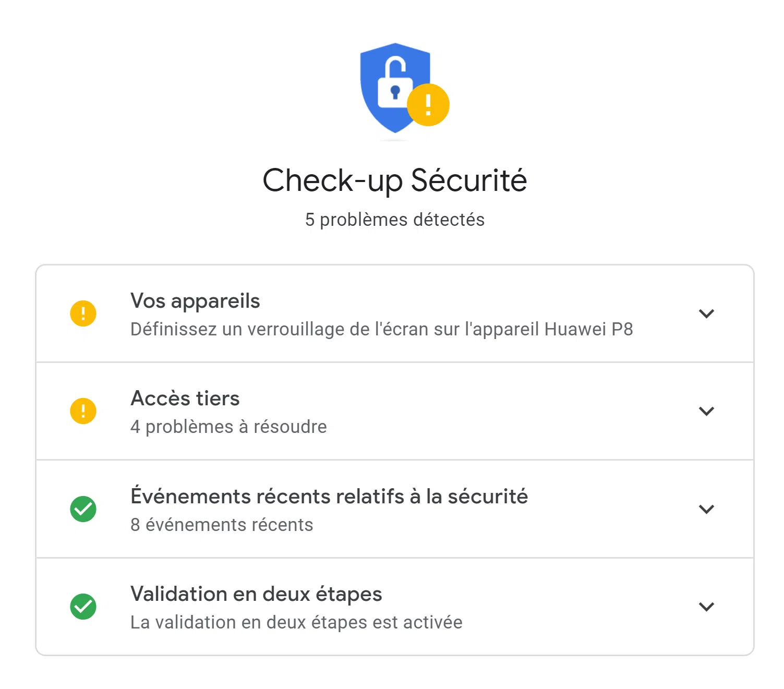Expand the Vos appareils chevron
This screenshot has width=784, height=689.
[706, 313]
